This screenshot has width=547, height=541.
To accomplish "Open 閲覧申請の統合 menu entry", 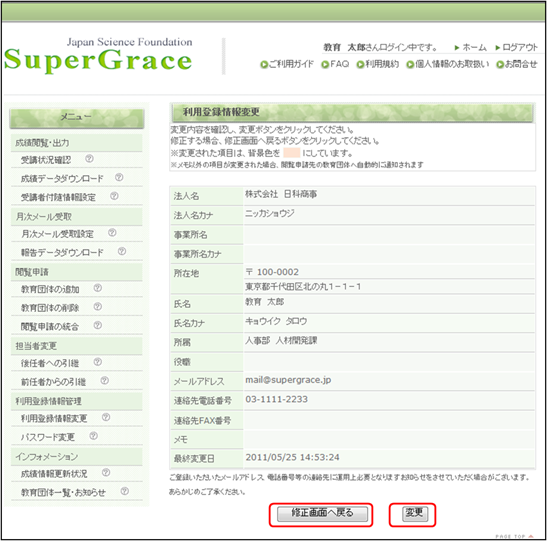I will click(x=50, y=326).
